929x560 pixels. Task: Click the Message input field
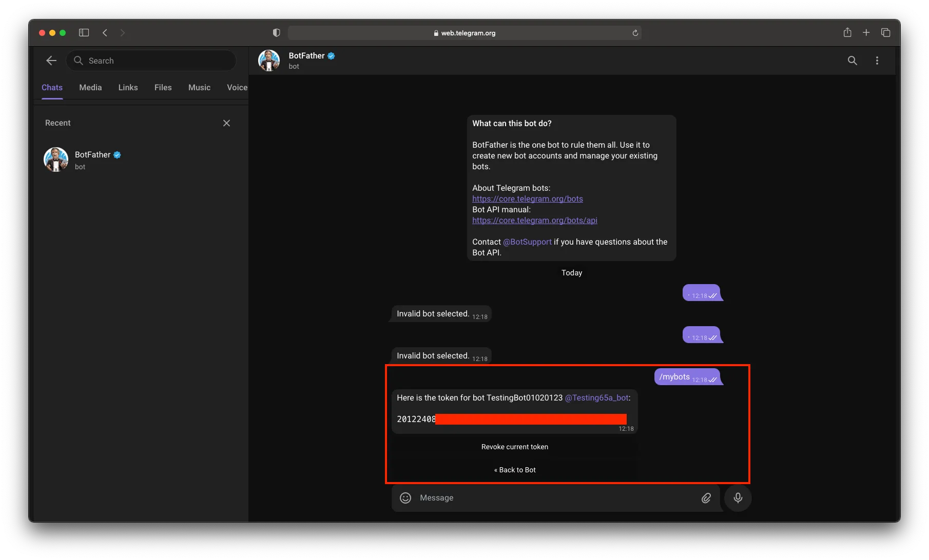coord(556,498)
